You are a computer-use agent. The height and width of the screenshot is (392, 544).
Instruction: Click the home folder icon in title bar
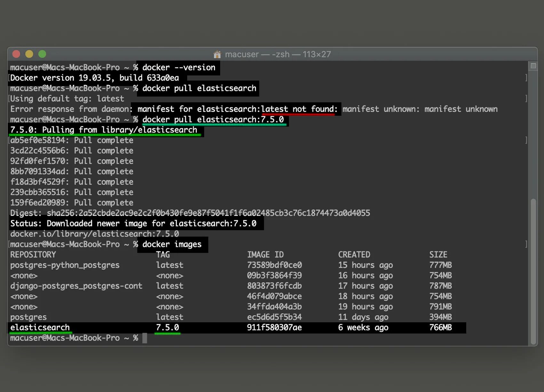tap(217, 54)
